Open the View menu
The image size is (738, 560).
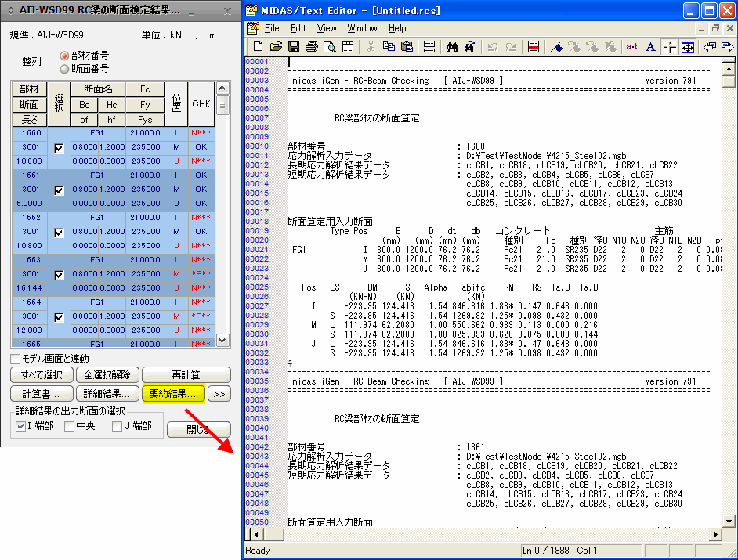(327, 28)
